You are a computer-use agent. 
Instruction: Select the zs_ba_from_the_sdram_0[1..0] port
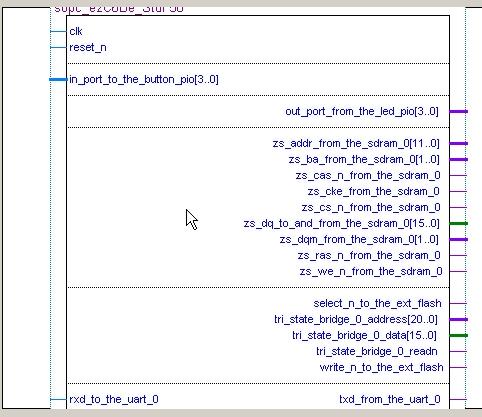364,159
